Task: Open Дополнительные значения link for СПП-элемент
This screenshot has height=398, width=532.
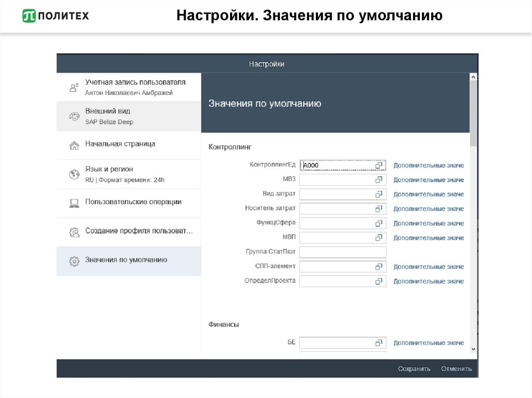Action: coord(428,267)
